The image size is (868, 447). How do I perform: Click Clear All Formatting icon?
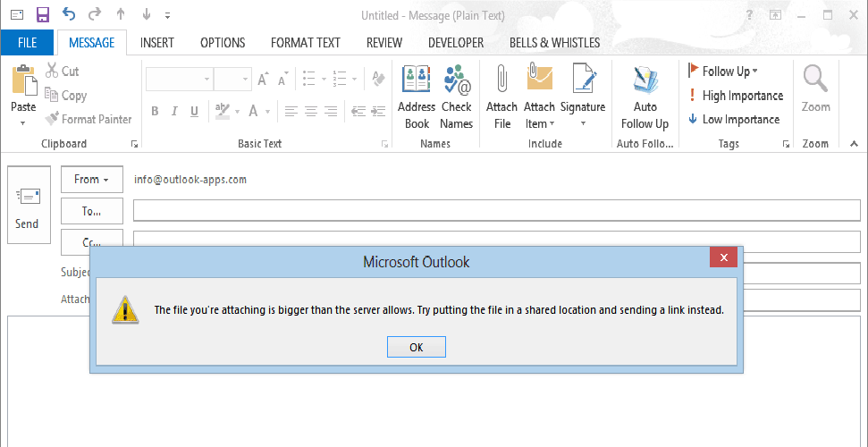379,79
